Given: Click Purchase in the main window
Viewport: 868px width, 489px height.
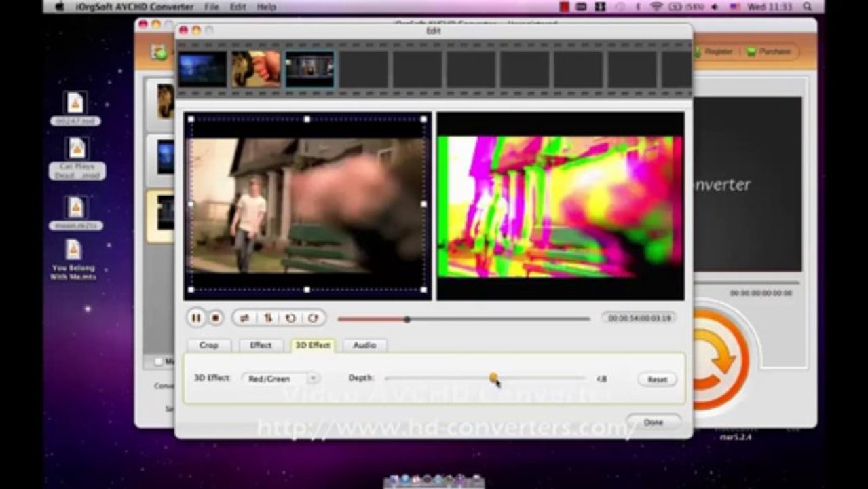Looking at the screenshot, I should pyautogui.click(x=769, y=52).
